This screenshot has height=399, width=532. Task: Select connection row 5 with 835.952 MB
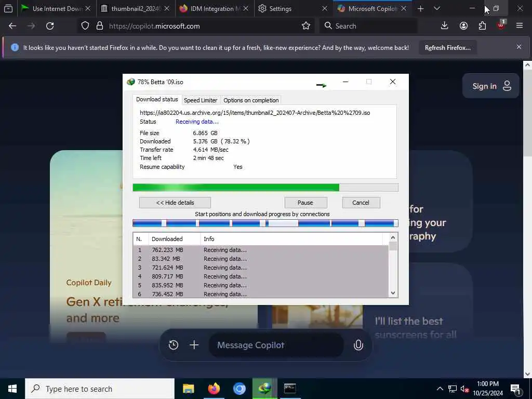click(x=261, y=285)
